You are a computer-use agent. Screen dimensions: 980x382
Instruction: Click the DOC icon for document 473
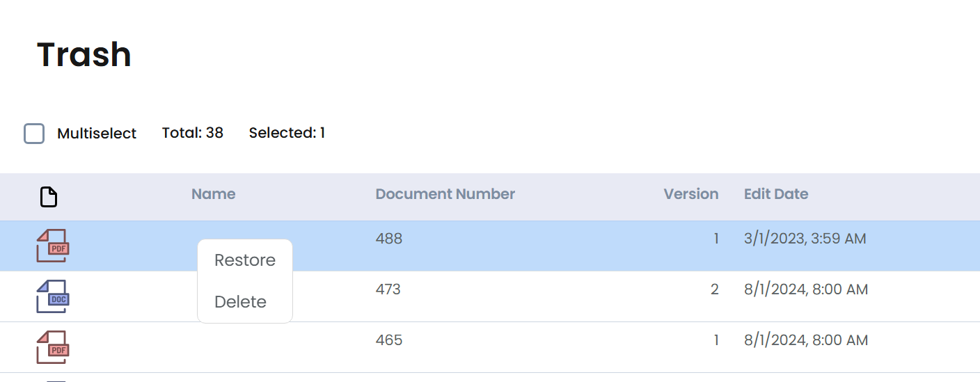click(x=53, y=296)
